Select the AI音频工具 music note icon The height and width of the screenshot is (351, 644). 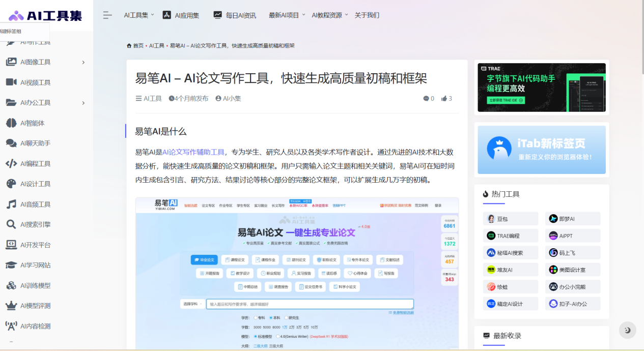(x=11, y=204)
